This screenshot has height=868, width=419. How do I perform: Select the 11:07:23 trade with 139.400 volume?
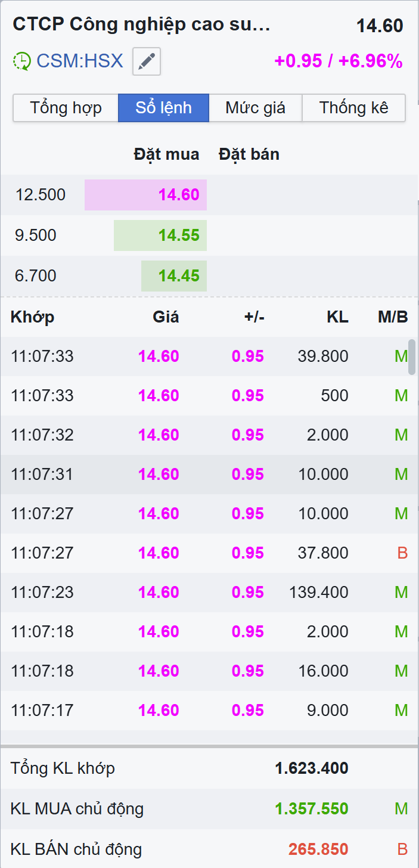pos(209,592)
